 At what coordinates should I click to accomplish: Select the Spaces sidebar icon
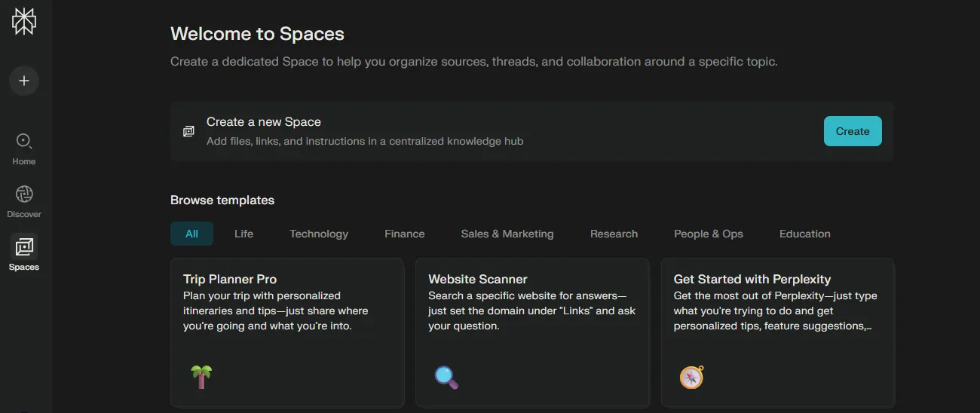click(x=24, y=246)
